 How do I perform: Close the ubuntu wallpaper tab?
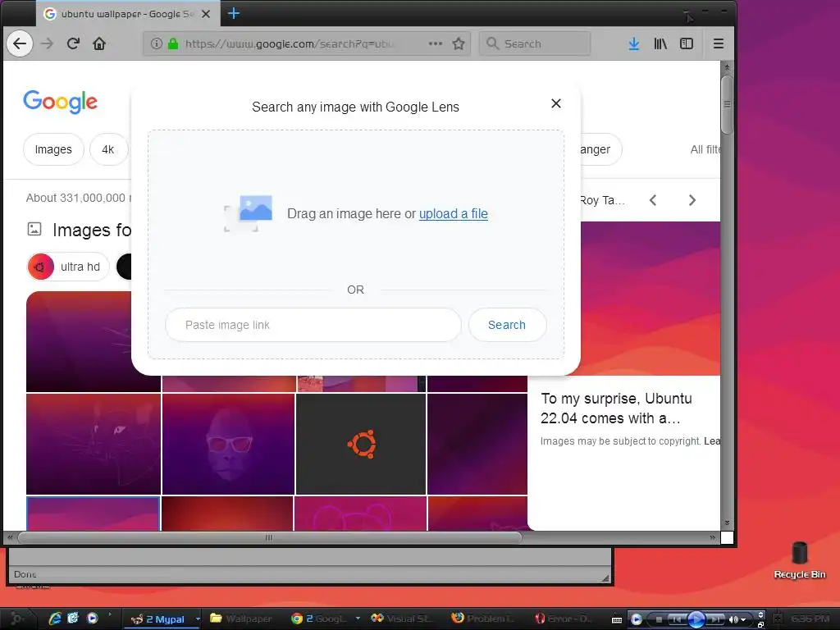[x=206, y=14]
